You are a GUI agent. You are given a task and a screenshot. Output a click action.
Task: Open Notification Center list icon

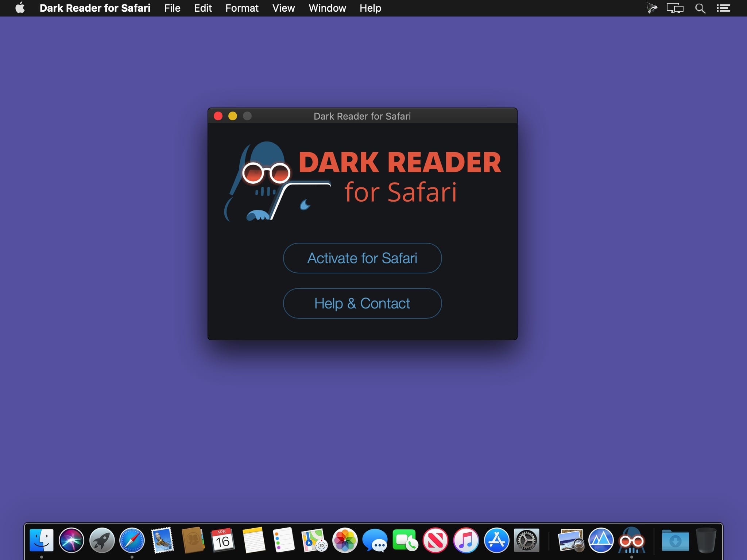[x=723, y=8]
